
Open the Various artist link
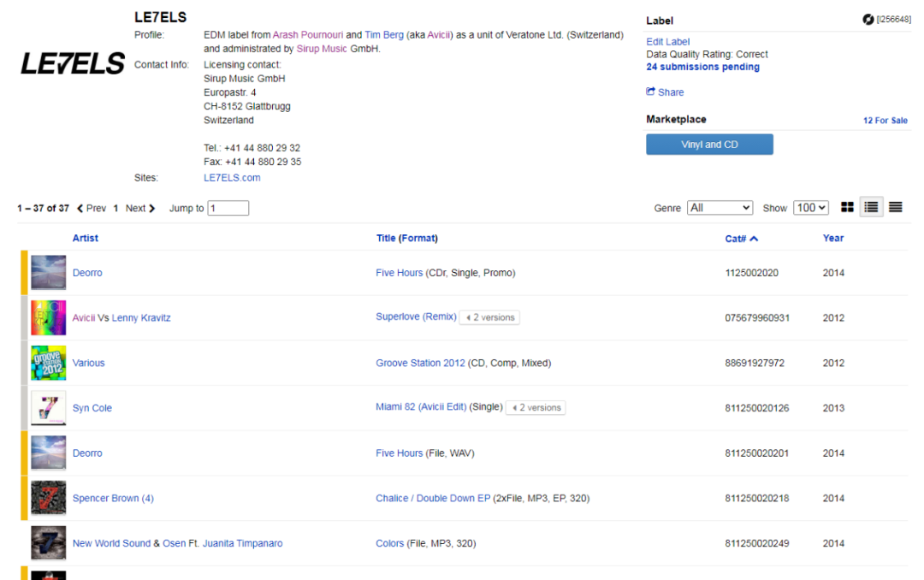[x=88, y=363]
